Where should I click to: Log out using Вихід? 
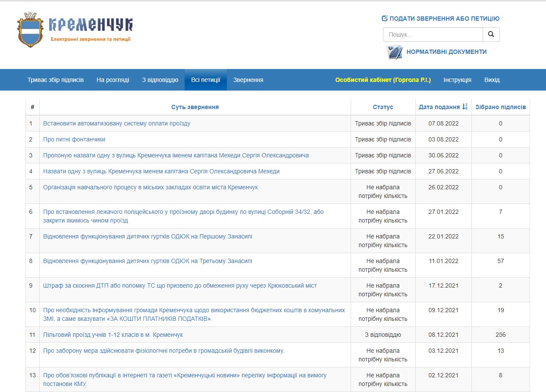point(492,80)
